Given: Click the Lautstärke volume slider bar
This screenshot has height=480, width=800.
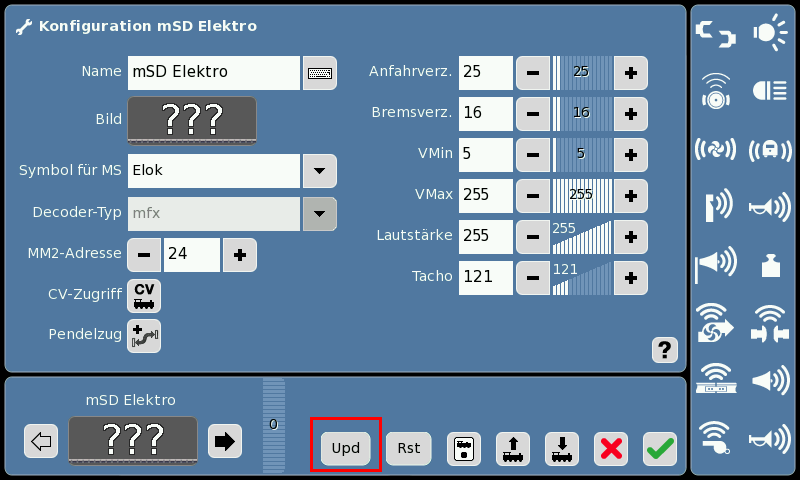Looking at the screenshot, I should pyautogui.click(x=582, y=237).
